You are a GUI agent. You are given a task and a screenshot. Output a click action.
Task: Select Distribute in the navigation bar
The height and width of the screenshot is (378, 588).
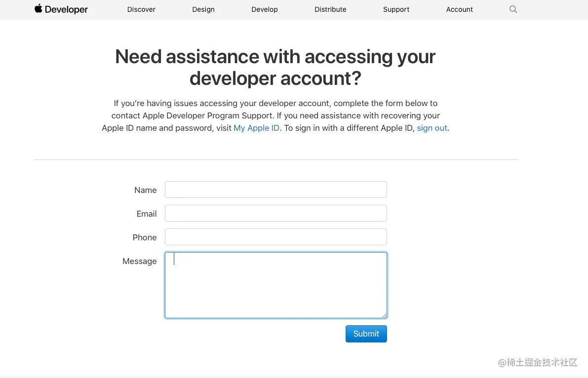[x=330, y=9]
